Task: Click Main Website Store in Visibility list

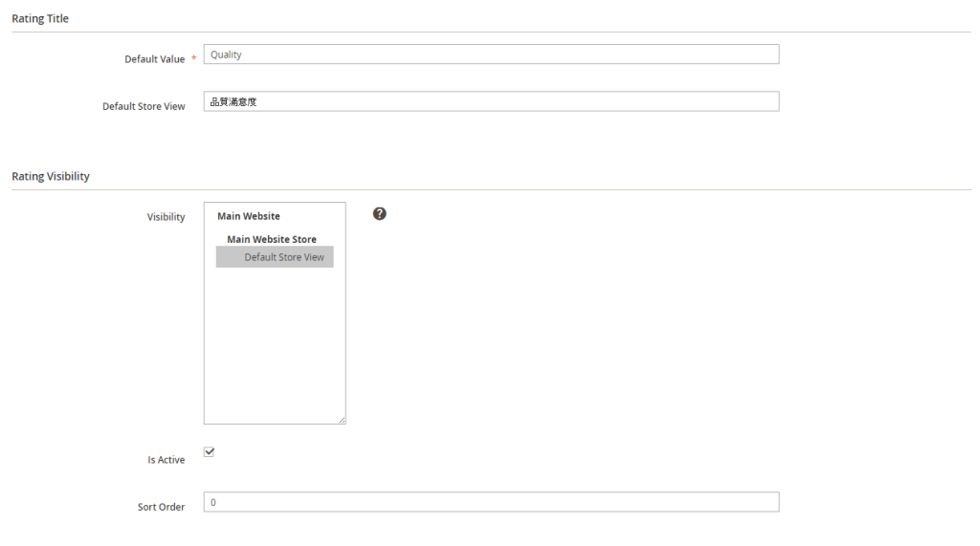Action: coord(271,239)
